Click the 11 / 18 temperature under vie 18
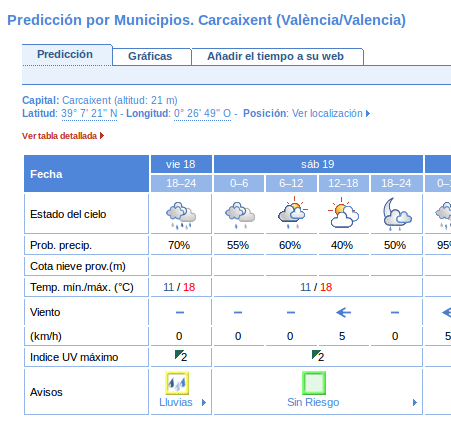 tap(179, 287)
